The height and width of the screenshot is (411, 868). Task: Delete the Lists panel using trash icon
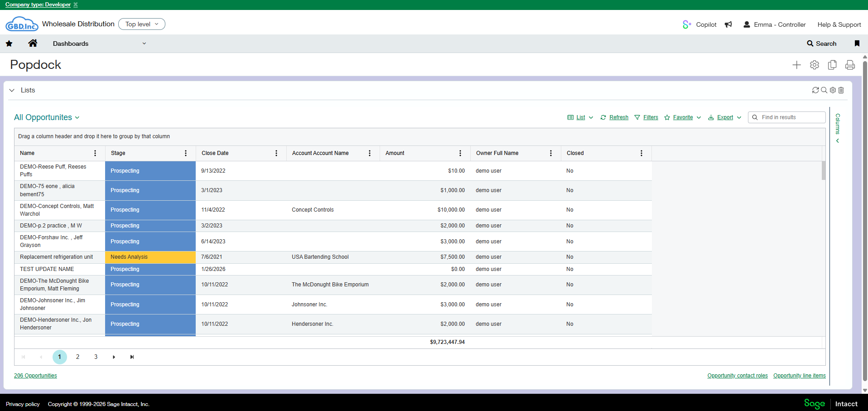click(841, 90)
